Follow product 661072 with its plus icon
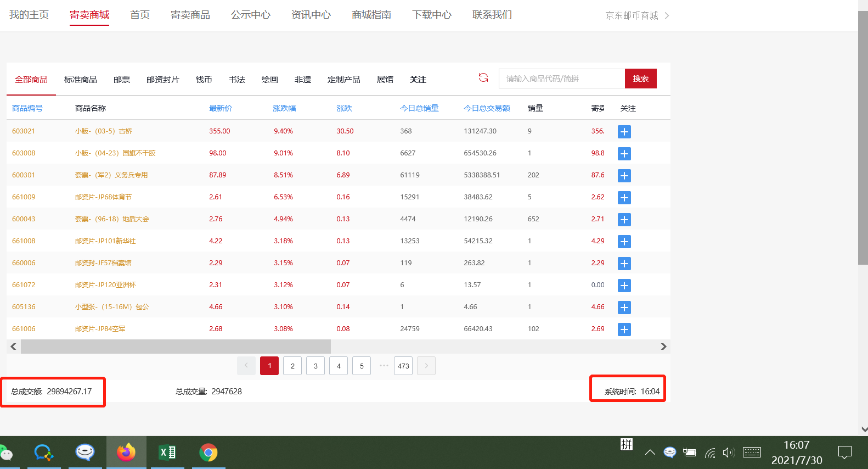 [624, 286]
